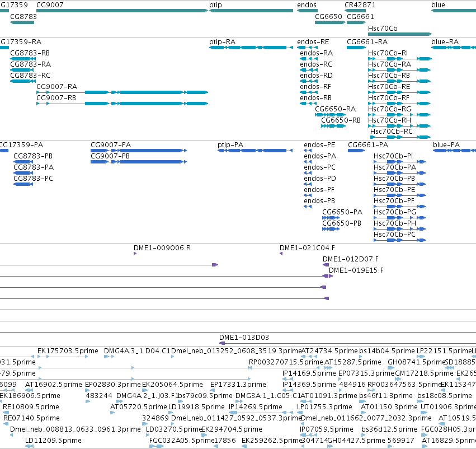This screenshot has height=449, width=476.
Task: Select the CG8783-RC transcript label
Action: point(30,76)
